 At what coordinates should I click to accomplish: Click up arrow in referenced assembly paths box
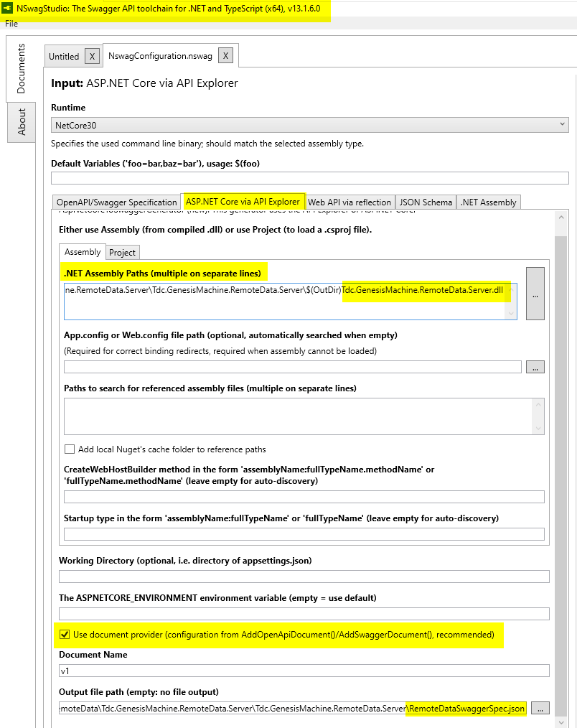coord(538,404)
